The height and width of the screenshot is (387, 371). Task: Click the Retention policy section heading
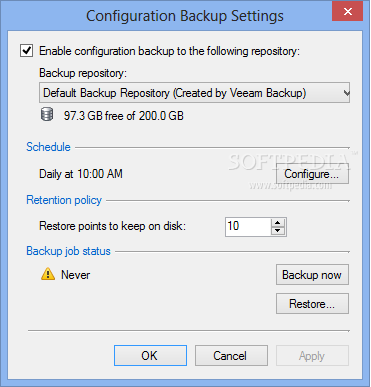click(x=64, y=200)
